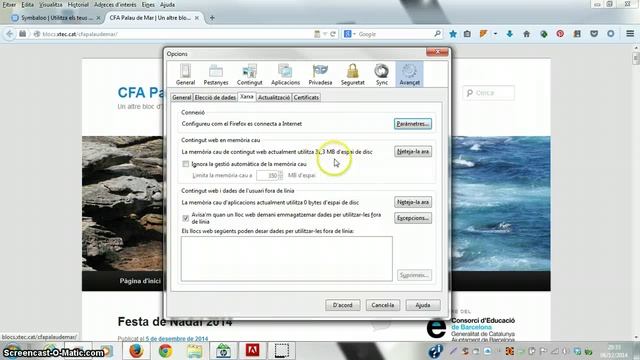Open the Eines menu
The image size is (640, 360).
pyautogui.click(x=148, y=5)
